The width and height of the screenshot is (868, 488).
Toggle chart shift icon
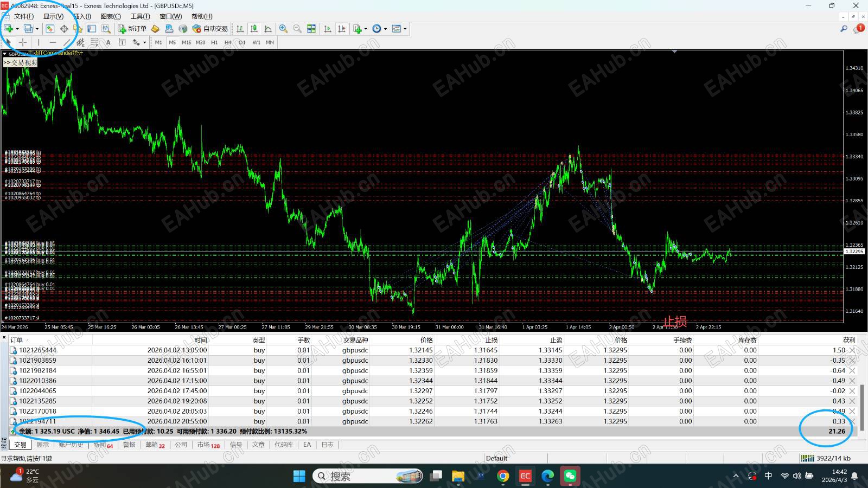pyautogui.click(x=342, y=29)
